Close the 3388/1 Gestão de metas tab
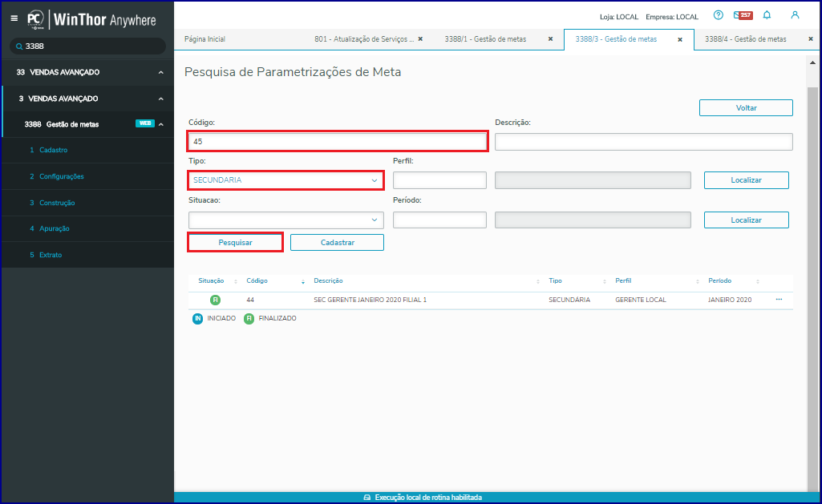Viewport: 822px width, 504px height. 550,39
